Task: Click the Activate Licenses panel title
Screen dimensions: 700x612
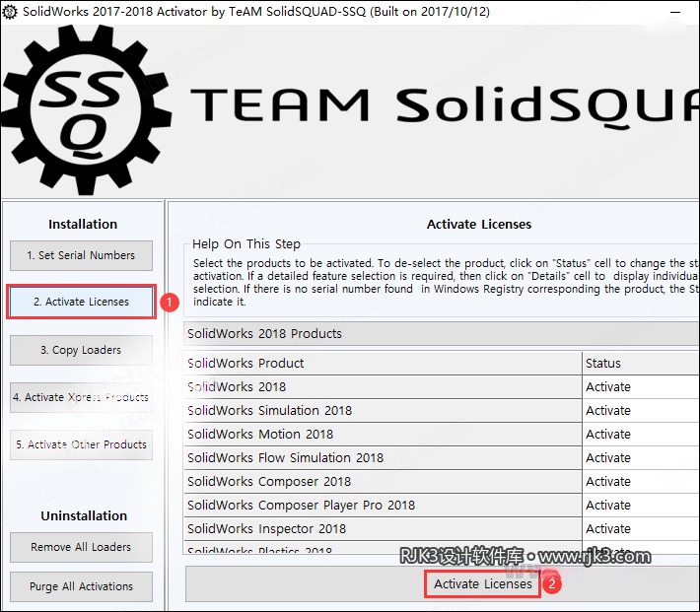Action: click(x=479, y=224)
